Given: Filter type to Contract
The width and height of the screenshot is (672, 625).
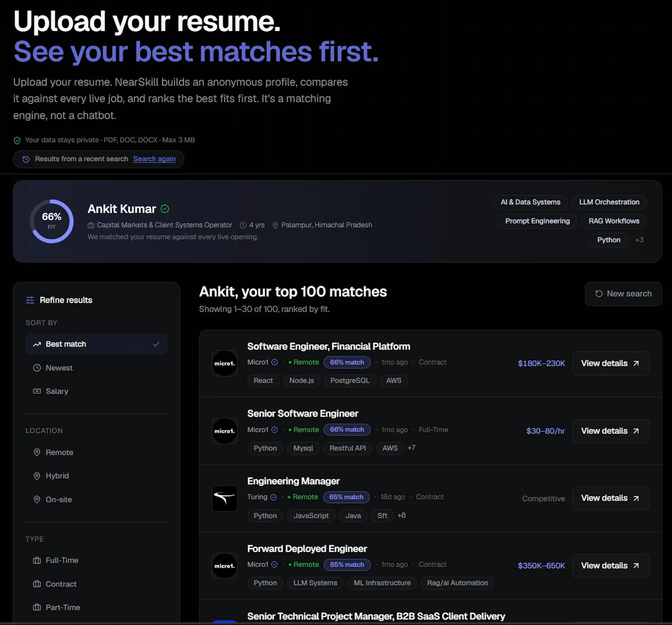Looking at the screenshot, I should click(96, 584).
